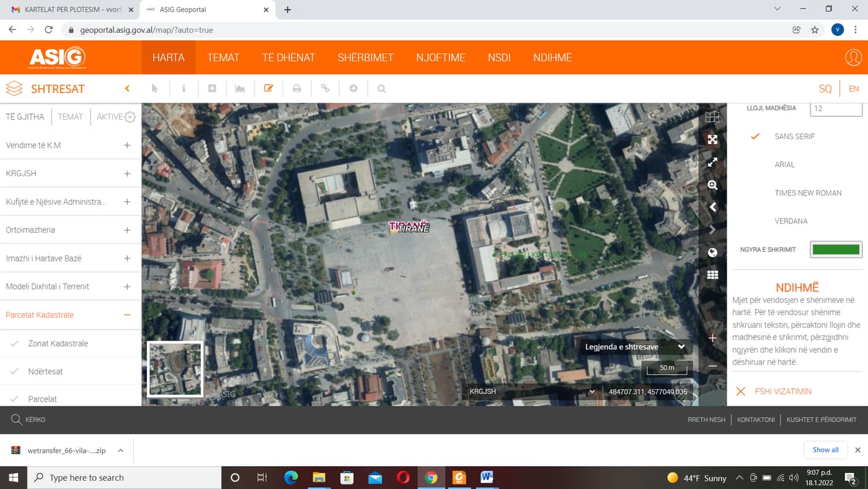Zoom in with the plus button
The image size is (868, 489).
pos(712,338)
